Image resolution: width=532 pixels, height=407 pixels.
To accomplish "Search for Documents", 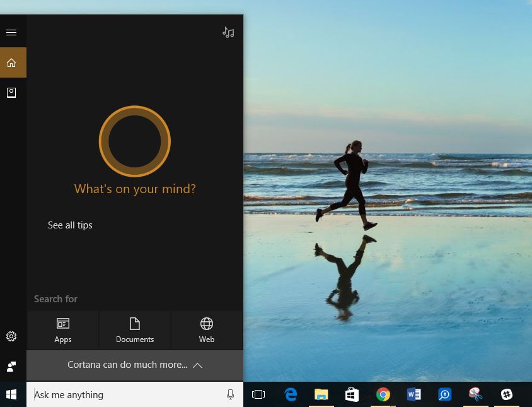I will (135, 330).
